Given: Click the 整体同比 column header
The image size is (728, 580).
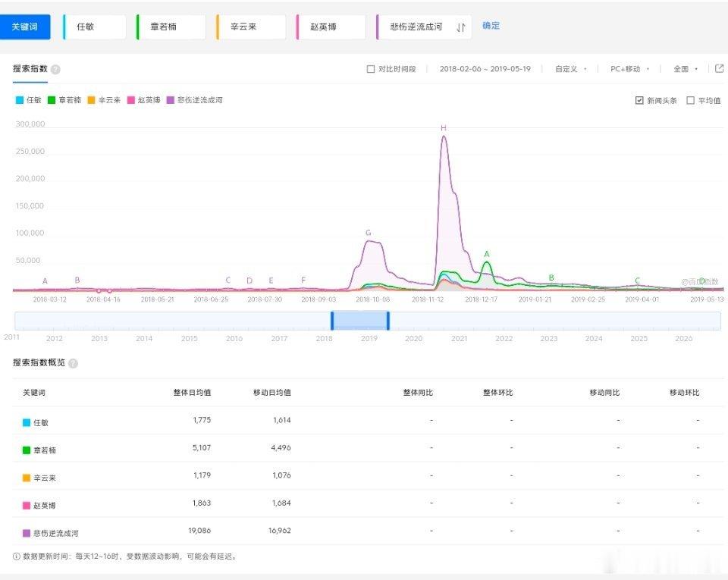Looking at the screenshot, I should coord(418,393).
